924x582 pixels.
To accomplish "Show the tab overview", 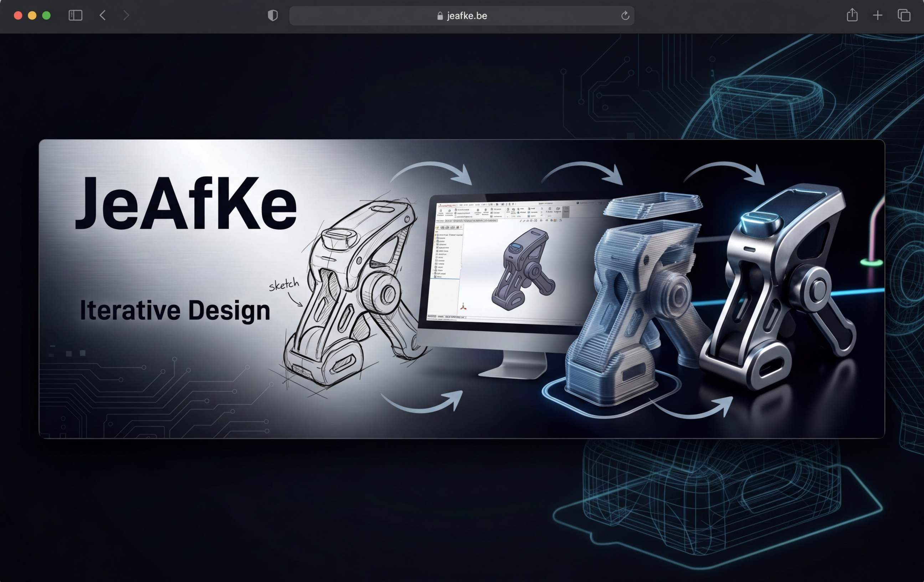I will click(x=904, y=15).
